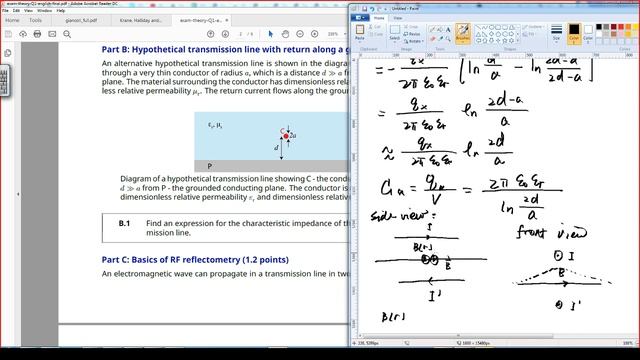Image resolution: width=640 pixels, height=360 pixels.
Task: Switch to the giancoli_full.pdf tab
Action: coord(81,20)
